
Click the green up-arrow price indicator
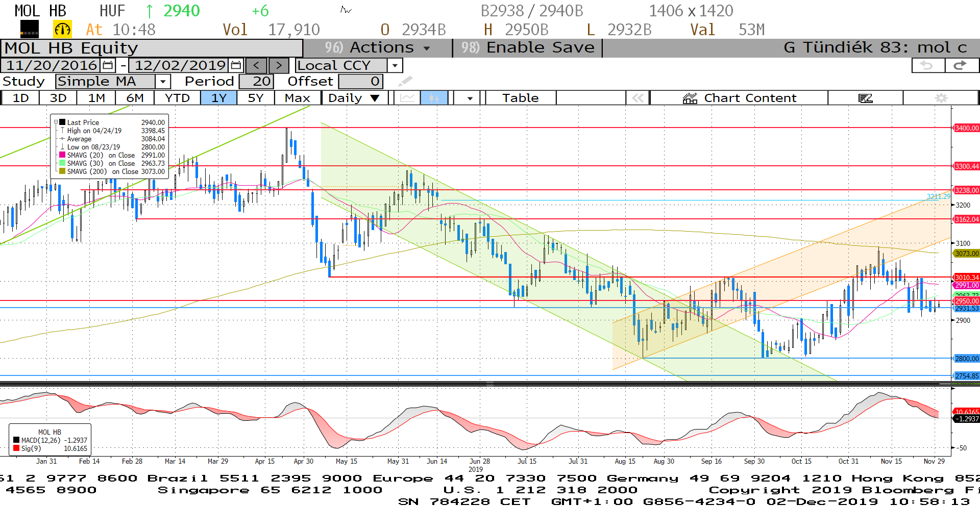149,11
